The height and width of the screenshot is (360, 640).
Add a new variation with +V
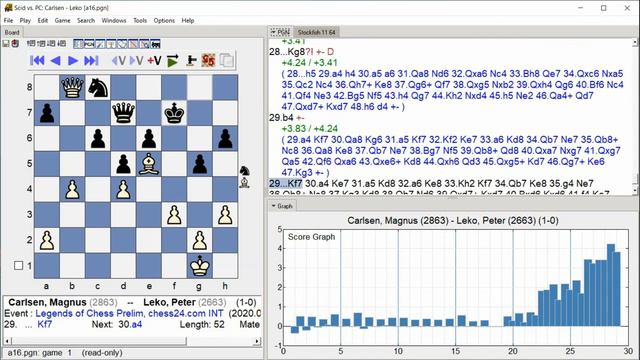[154, 60]
